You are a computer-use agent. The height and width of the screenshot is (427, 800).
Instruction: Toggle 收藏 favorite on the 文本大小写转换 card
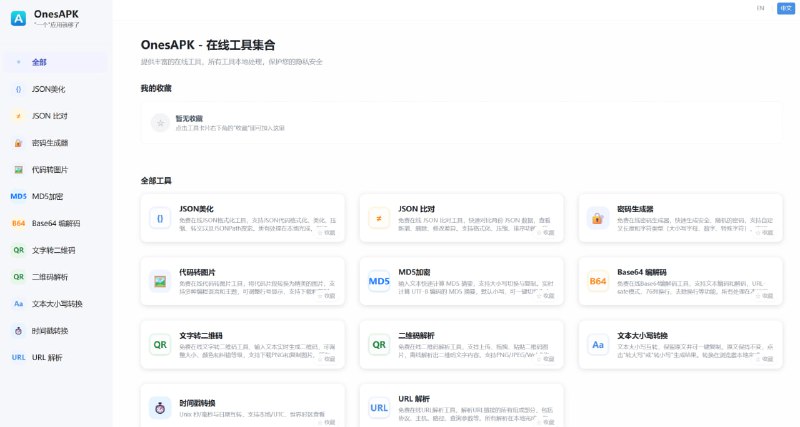[764, 359]
